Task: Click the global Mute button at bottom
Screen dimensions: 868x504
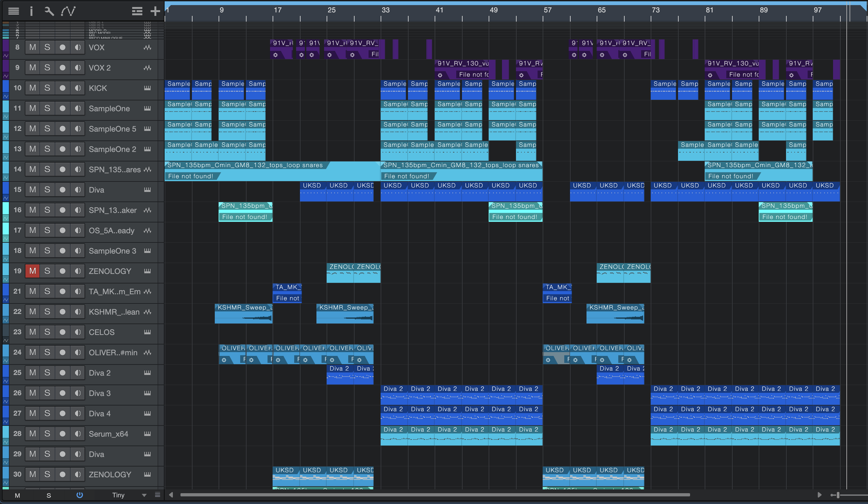Action: [x=17, y=495]
